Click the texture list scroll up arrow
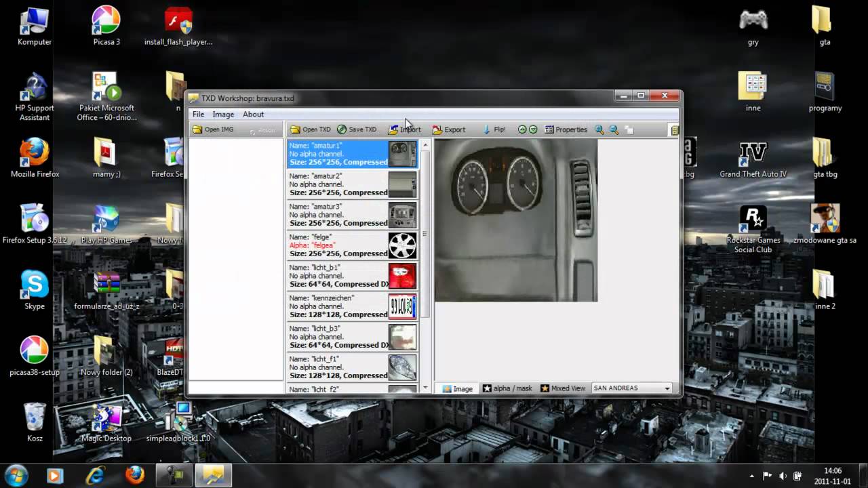The image size is (868, 488). (426, 144)
